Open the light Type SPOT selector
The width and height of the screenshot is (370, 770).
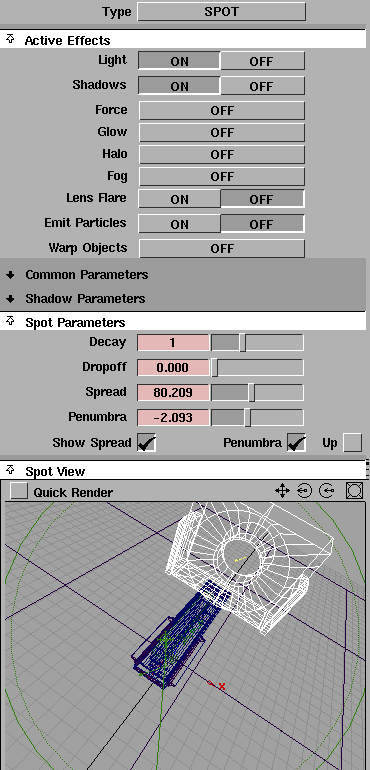pyautogui.click(x=222, y=12)
